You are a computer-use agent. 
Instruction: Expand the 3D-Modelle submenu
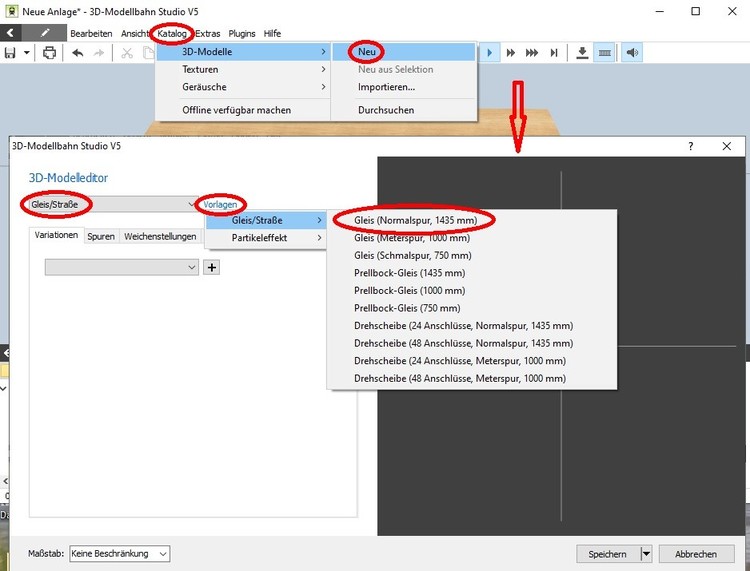coord(243,52)
